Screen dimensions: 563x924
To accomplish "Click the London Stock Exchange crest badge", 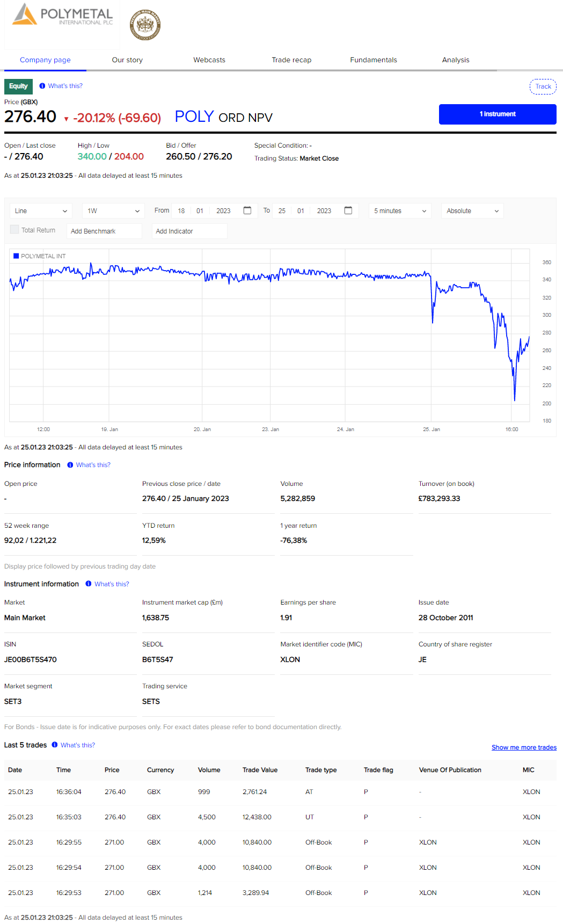I will (145, 25).
